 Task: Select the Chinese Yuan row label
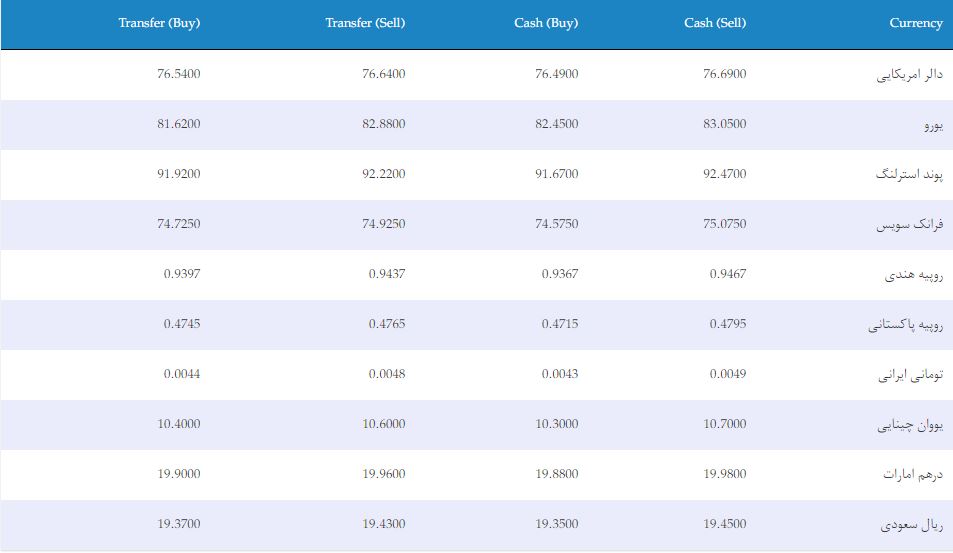(x=910, y=425)
